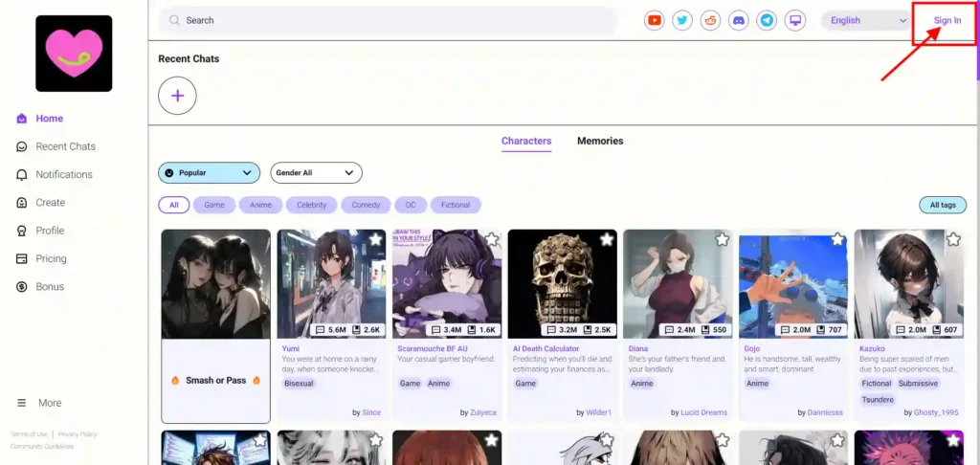Image resolution: width=980 pixels, height=465 pixels.
Task: Click the Search input field
Action: pyautogui.click(x=389, y=20)
